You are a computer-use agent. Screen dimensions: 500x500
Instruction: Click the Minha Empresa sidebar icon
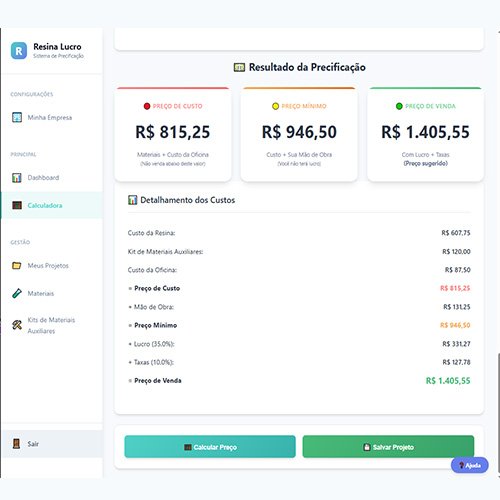[x=17, y=117]
